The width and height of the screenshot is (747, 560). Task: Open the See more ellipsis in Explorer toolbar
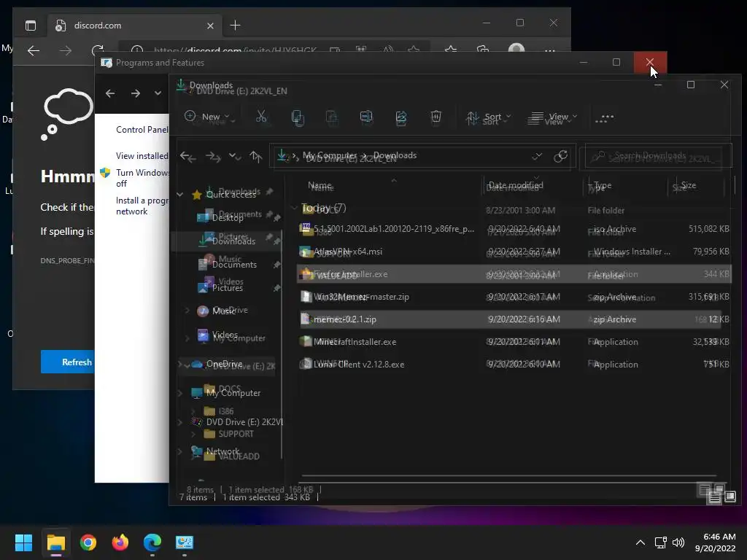click(604, 118)
